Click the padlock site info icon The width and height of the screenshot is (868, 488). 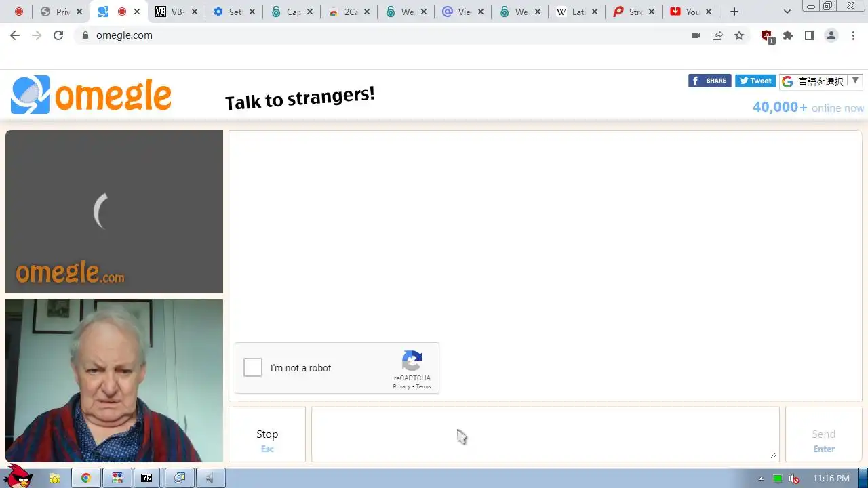(85, 35)
